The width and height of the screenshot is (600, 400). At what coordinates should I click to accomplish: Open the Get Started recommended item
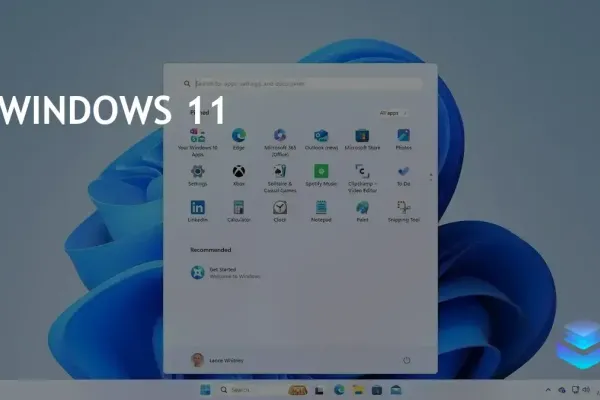[x=226, y=273]
